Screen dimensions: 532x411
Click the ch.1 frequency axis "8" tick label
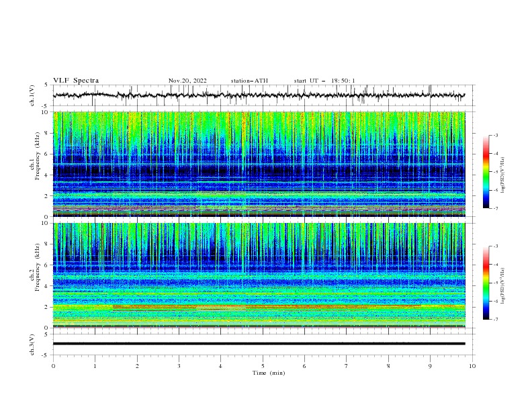coord(48,133)
